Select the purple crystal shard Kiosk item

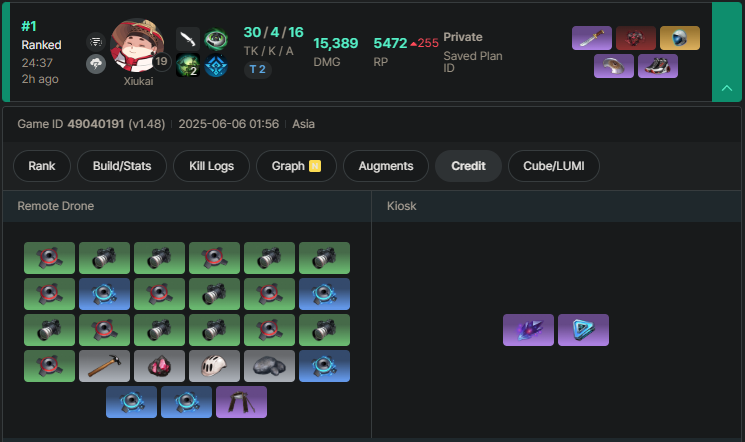pos(528,330)
